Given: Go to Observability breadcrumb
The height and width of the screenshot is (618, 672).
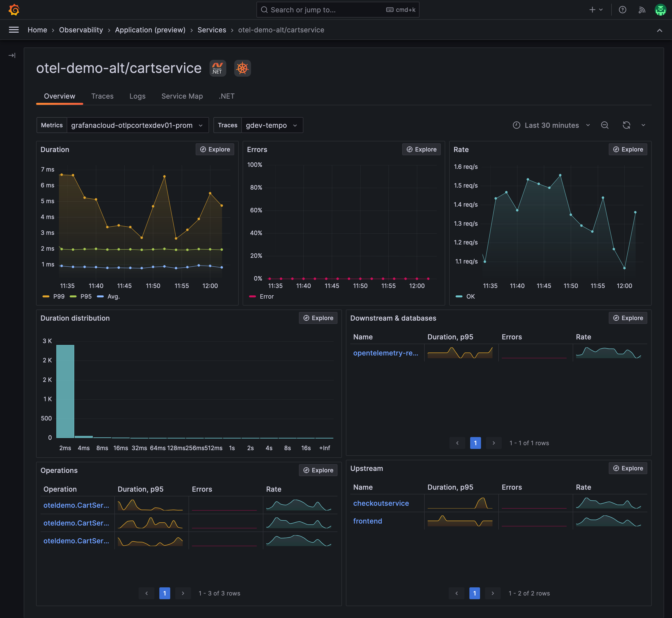Looking at the screenshot, I should [x=81, y=30].
